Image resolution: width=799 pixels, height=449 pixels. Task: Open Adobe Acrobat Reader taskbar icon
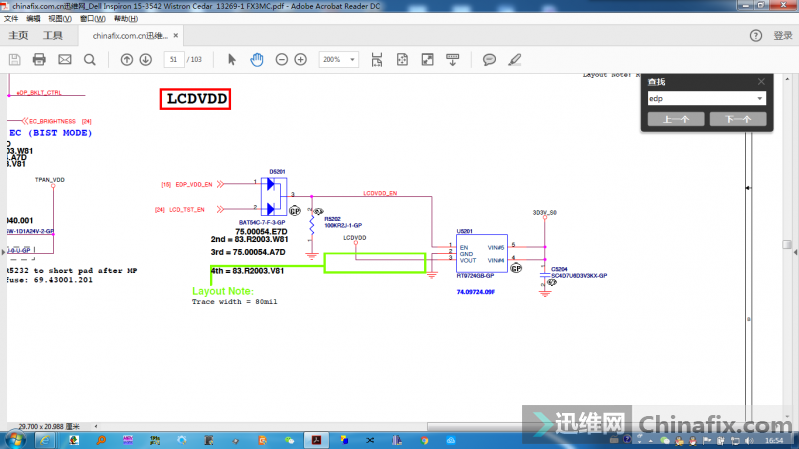click(316, 440)
